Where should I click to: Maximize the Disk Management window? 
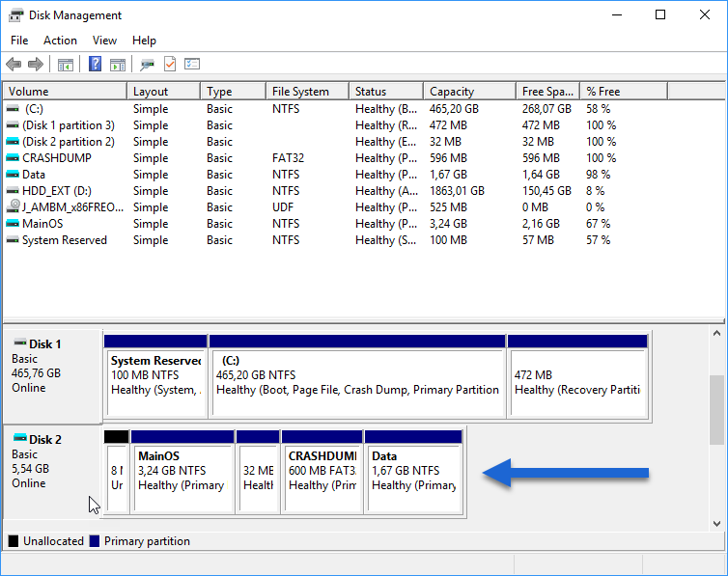(x=660, y=15)
